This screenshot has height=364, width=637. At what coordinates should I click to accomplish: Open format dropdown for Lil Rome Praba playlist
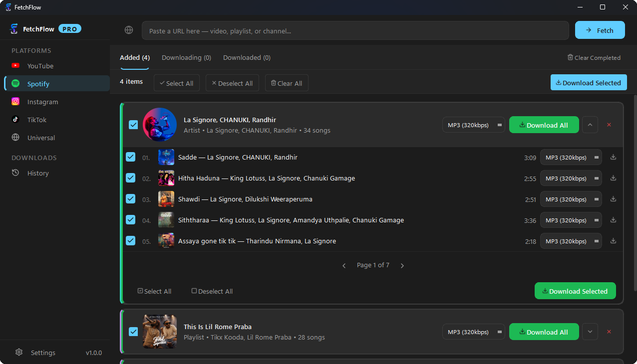[x=474, y=332]
